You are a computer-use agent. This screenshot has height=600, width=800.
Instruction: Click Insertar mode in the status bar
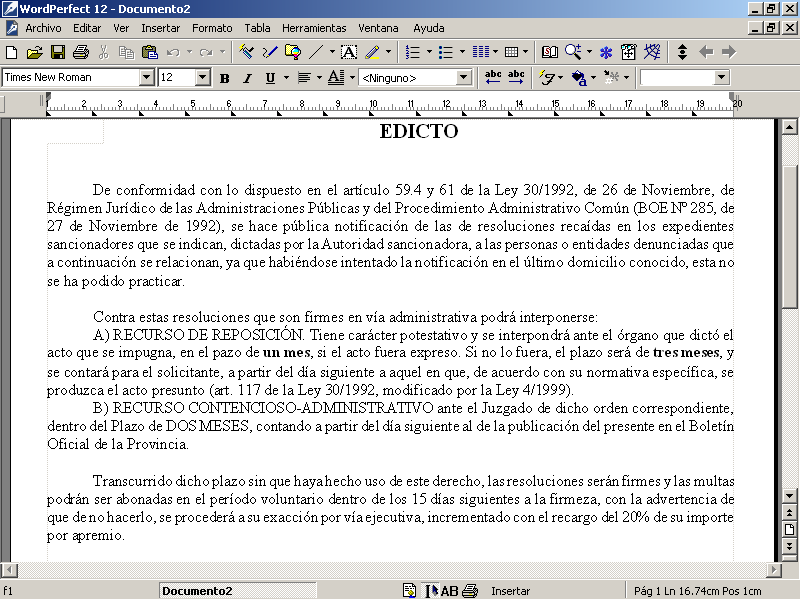click(511, 590)
